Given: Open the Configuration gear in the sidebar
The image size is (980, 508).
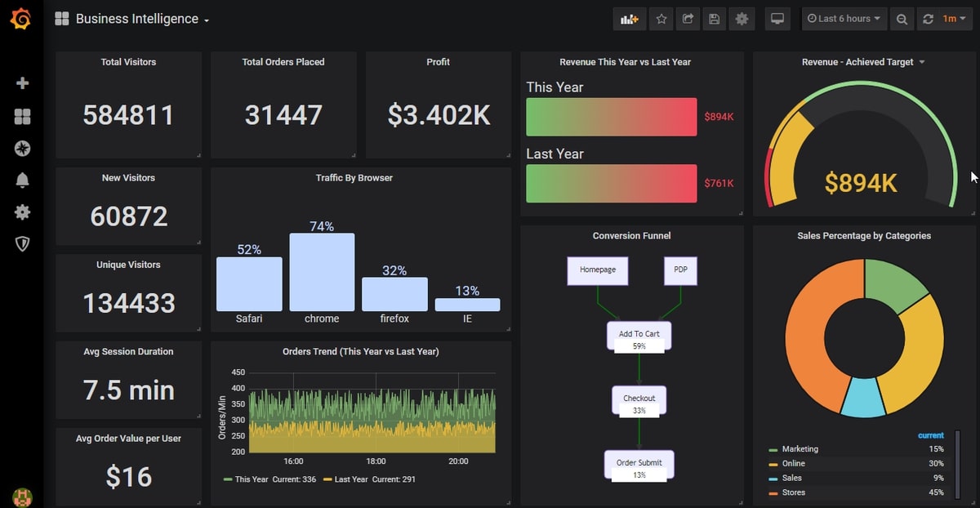Looking at the screenshot, I should click(22, 212).
